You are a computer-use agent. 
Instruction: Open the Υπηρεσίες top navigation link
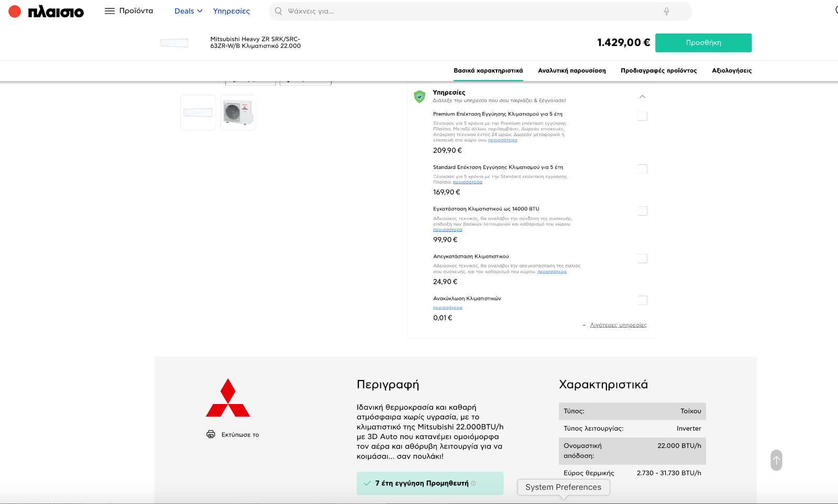tap(231, 11)
